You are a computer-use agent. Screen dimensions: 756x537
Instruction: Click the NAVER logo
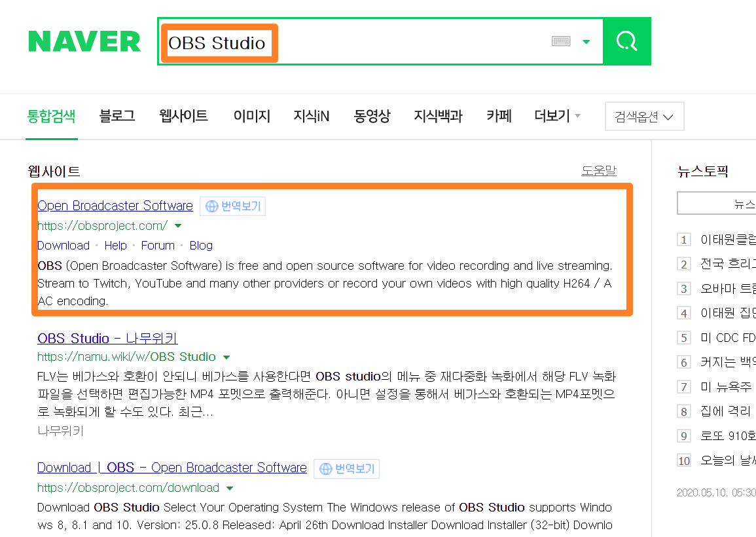click(x=84, y=41)
